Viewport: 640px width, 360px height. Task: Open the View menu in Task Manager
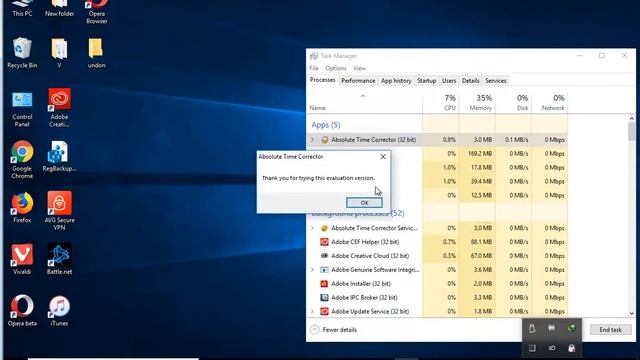[x=359, y=68]
